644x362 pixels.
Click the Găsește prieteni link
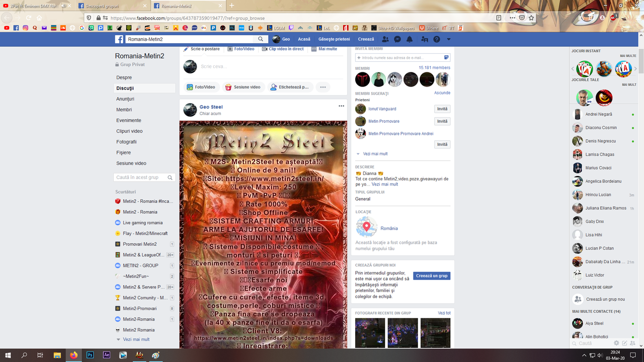coord(334,39)
